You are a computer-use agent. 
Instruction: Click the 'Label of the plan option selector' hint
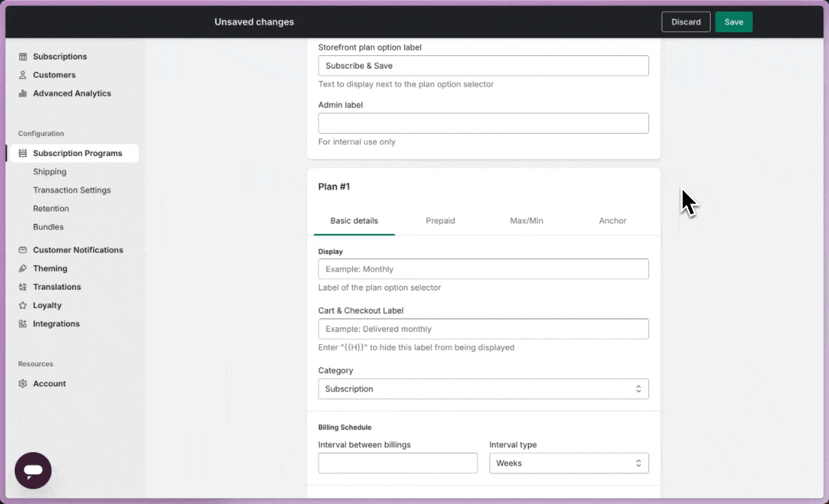click(379, 288)
